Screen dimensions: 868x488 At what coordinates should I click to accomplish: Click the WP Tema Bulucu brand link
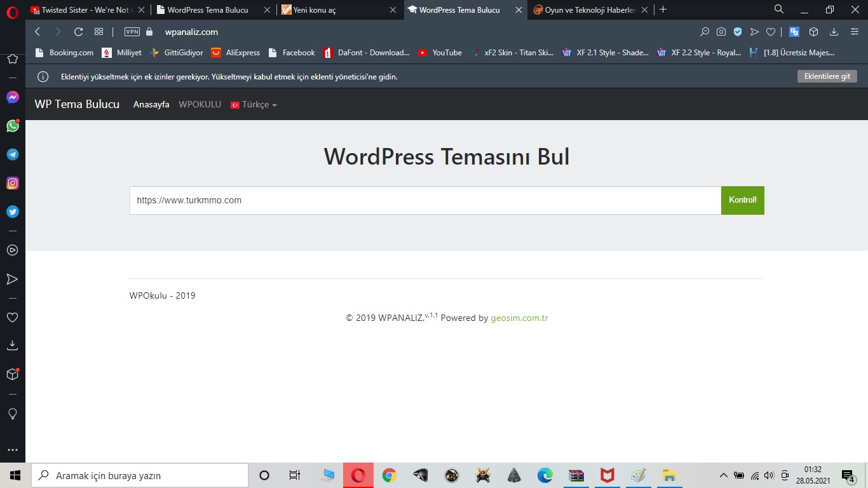click(x=77, y=104)
